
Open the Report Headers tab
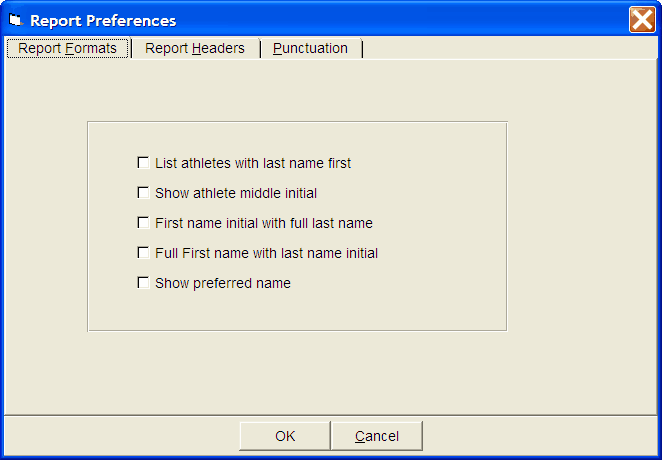point(194,48)
